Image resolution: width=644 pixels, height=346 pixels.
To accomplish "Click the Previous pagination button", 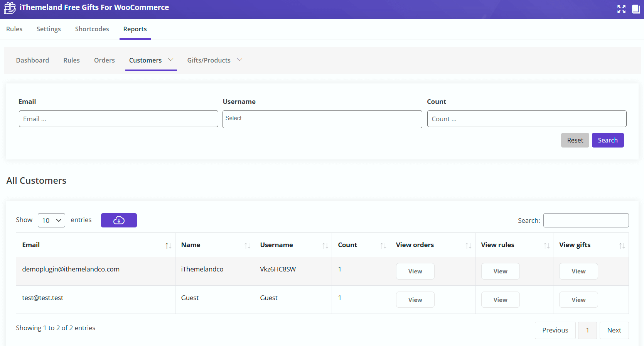I will [x=555, y=330].
